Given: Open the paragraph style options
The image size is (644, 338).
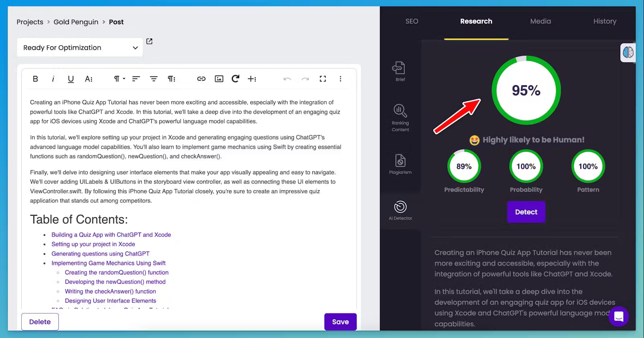Looking at the screenshot, I should (x=171, y=79).
